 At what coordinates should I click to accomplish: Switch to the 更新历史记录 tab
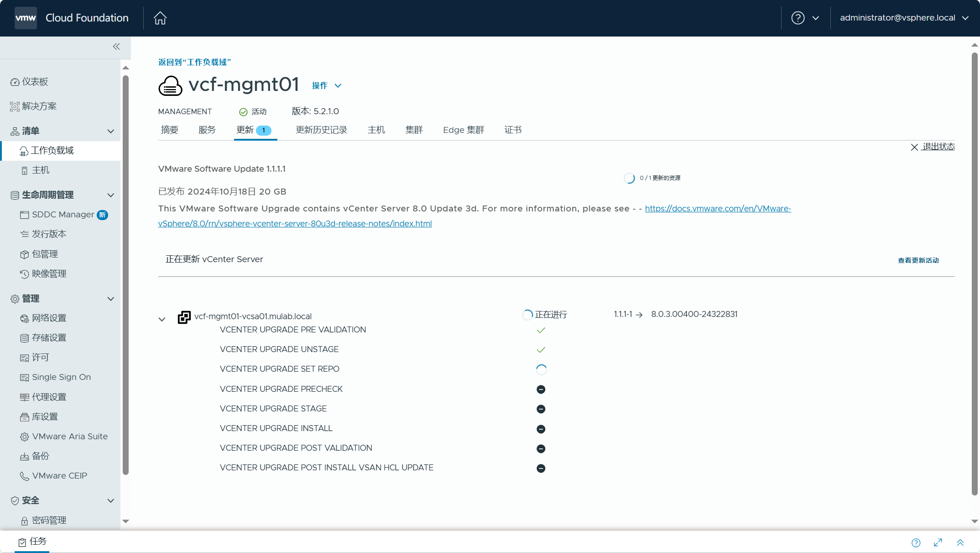(322, 130)
